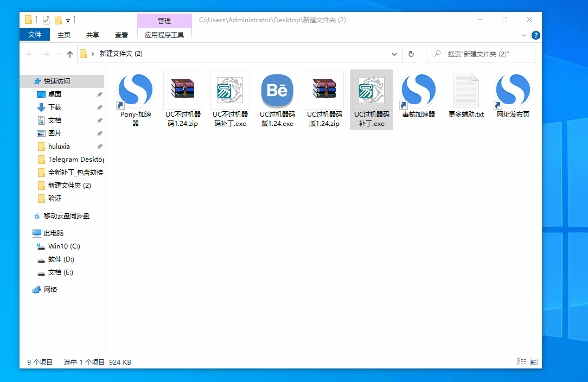The height and width of the screenshot is (382, 588).
Task: Switch to the 查看 ribbon tab
Action: coord(122,35)
